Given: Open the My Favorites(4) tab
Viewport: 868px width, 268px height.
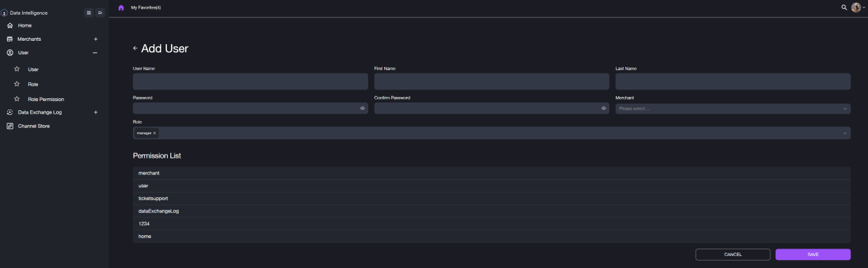Looking at the screenshot, I should tap(146, 7).
